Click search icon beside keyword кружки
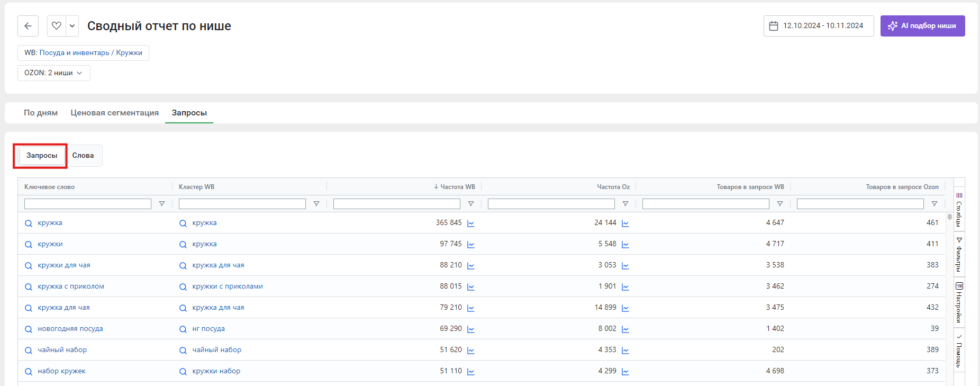The width and height of the screenshot is (980, 386). tap(29, 245)
